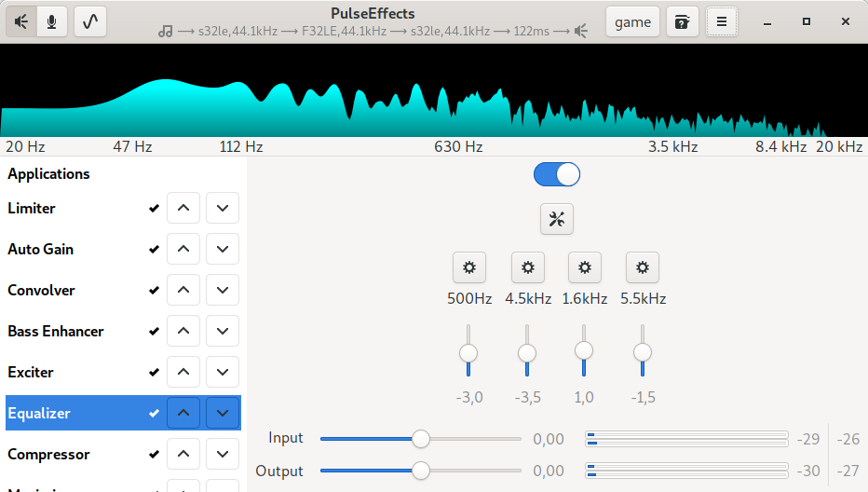Move Auto Gain up in the list
This screenshot has width=868, height=492.
pos(183,250)
